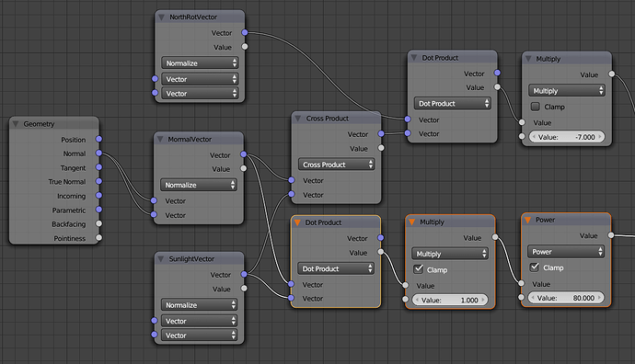Click Geometry Backfacing output socket
This screenshot has height=364, width=635.
[98, 223]
